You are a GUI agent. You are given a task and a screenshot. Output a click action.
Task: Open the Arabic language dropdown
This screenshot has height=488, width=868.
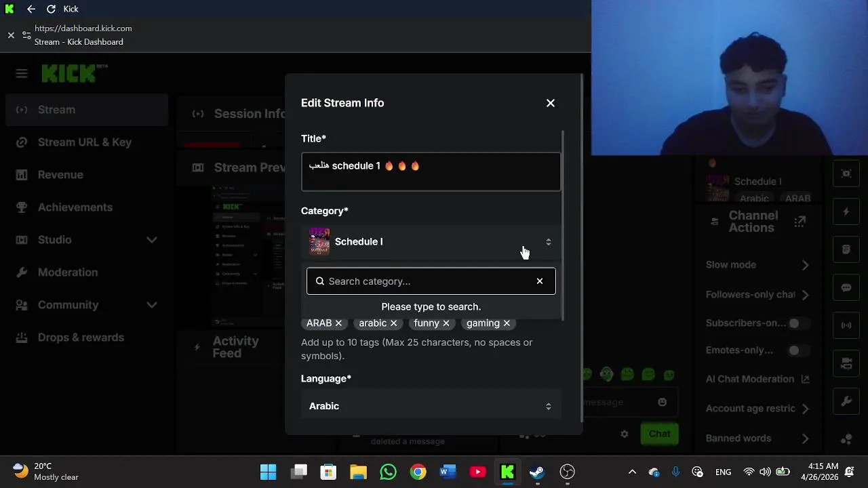pyautogui.click(x=431, y=406)
